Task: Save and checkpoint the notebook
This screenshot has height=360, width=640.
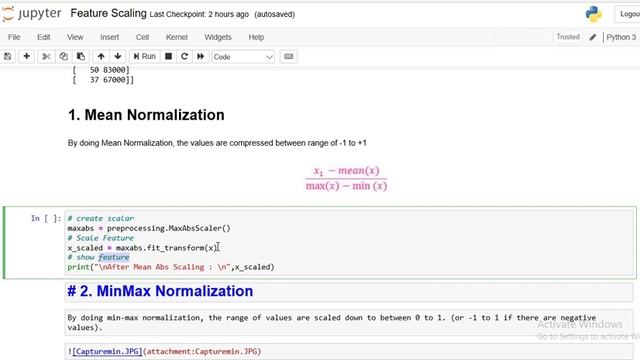Action: (x=8, y=56)
